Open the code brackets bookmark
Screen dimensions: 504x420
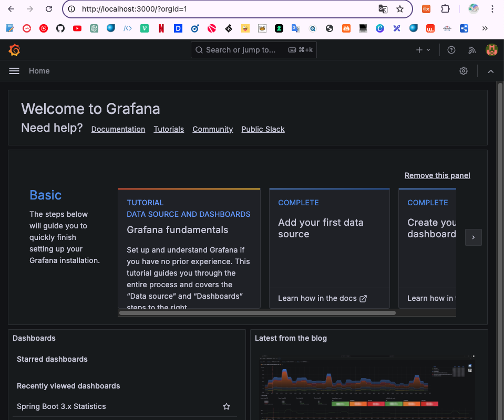pyautogui.click(x=128, y=28)
